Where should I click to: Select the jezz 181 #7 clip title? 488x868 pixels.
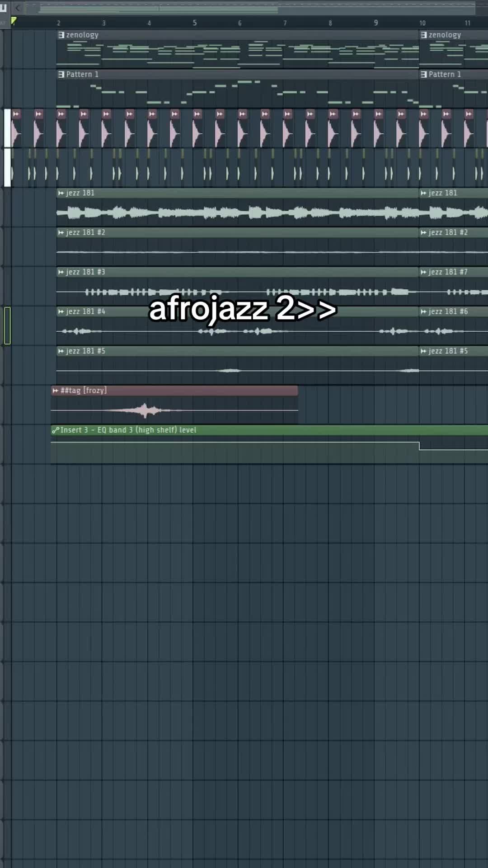[x=448, y=272]
